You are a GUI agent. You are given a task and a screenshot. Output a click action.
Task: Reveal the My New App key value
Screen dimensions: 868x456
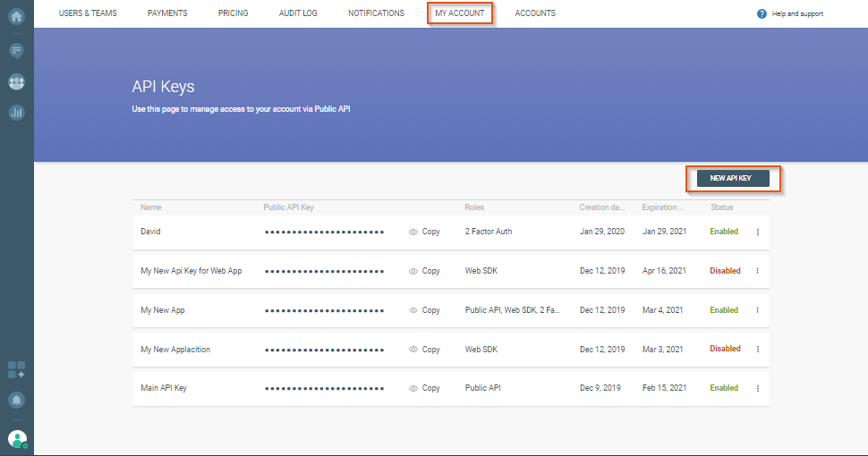click(x=413, y=310)
